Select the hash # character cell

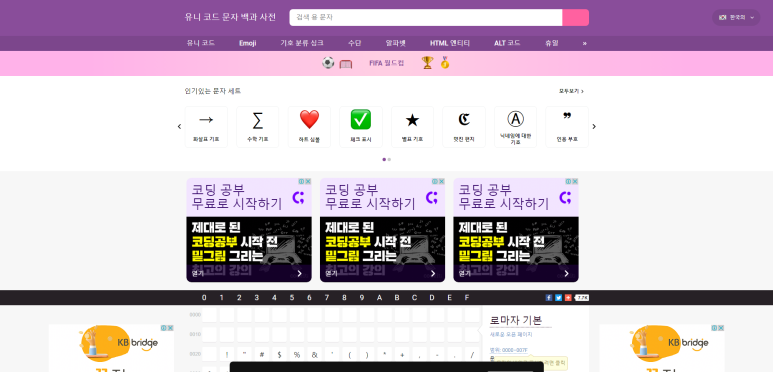262,354
